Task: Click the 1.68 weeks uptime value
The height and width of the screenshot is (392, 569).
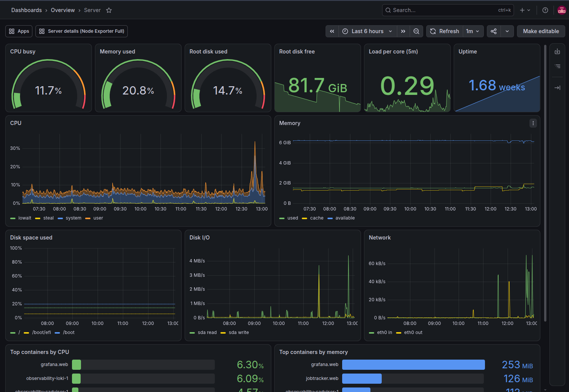Action: (497, 86)
